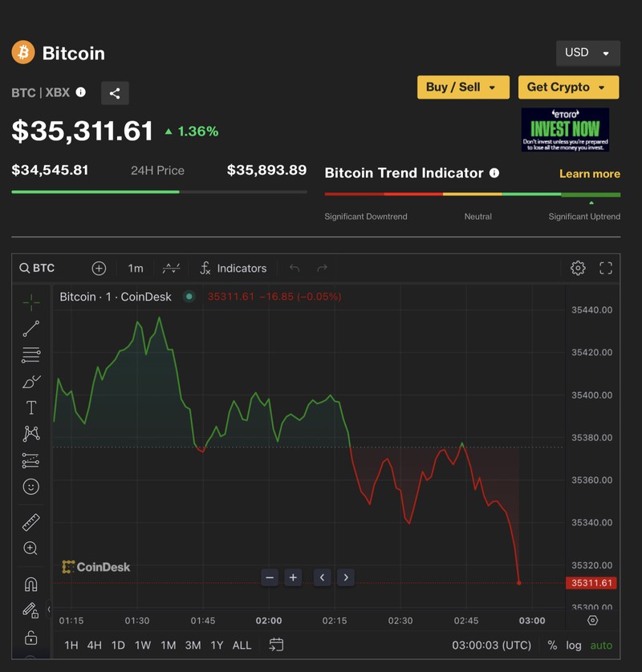Open the Indicators menu
The image size is (642, 672).
tap(233, 268)
